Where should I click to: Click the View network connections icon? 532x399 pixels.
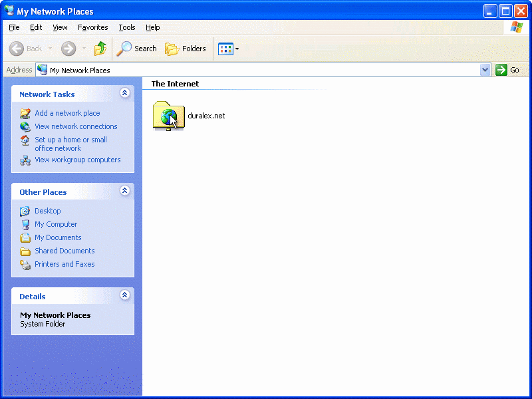coord(25,126)
